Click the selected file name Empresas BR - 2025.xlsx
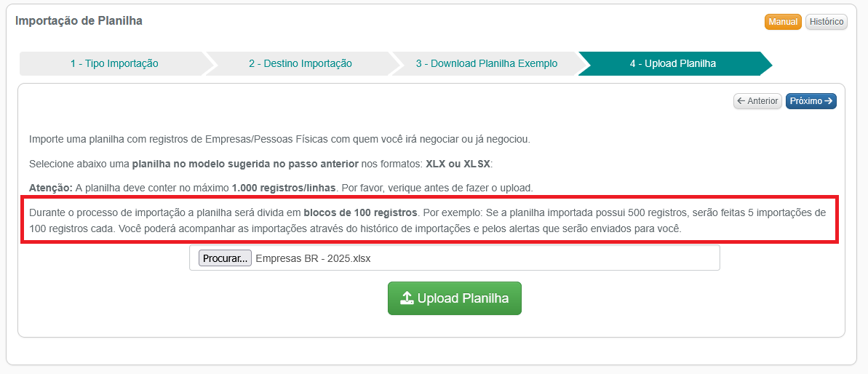This screenshot has height=374, width=868. 313,258
